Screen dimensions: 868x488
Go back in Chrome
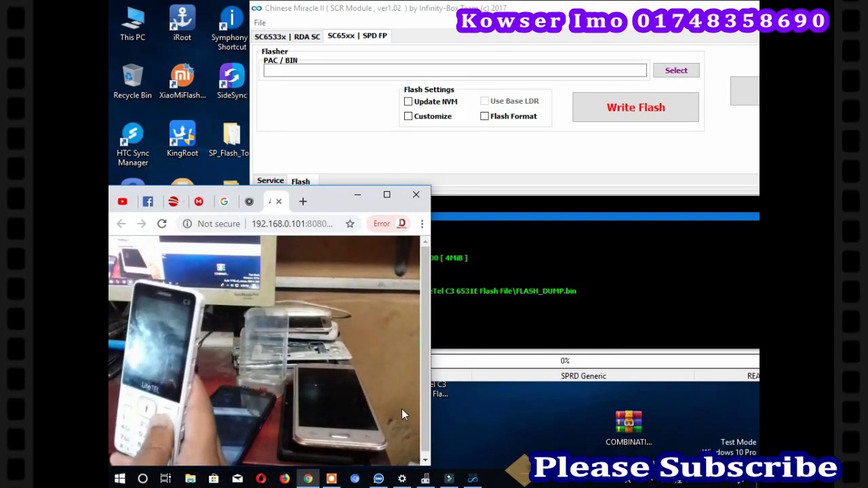[x=121, y=224]
